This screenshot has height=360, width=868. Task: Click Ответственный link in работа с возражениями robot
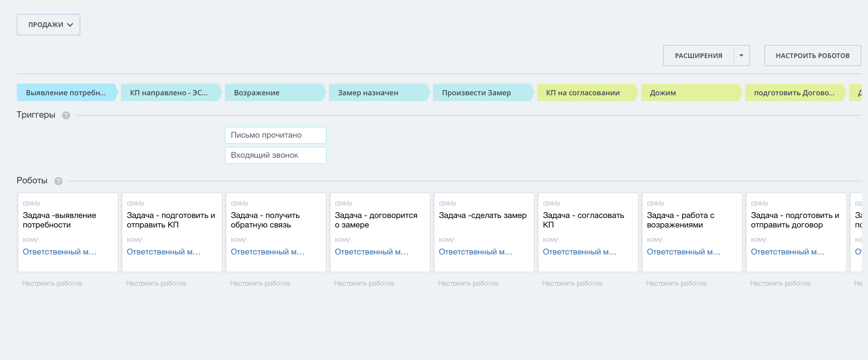(x=683, y=252)
